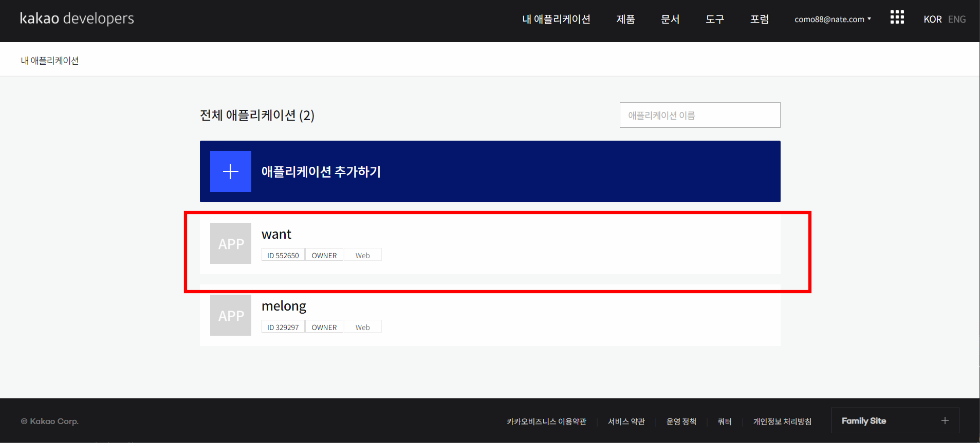Viewport: 980px width, 443px height.
Task: Click ID 552650 tag
Action: (x=283, y=255)
